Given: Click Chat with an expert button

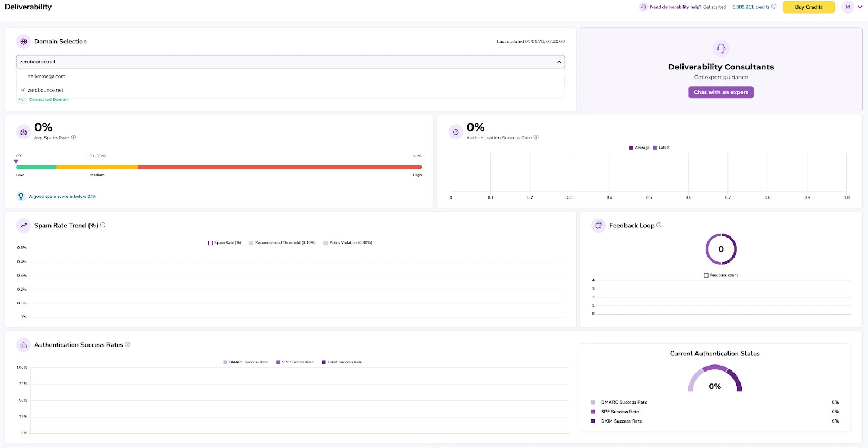Looking at the screenshot, I should click(x=721, y=92).
